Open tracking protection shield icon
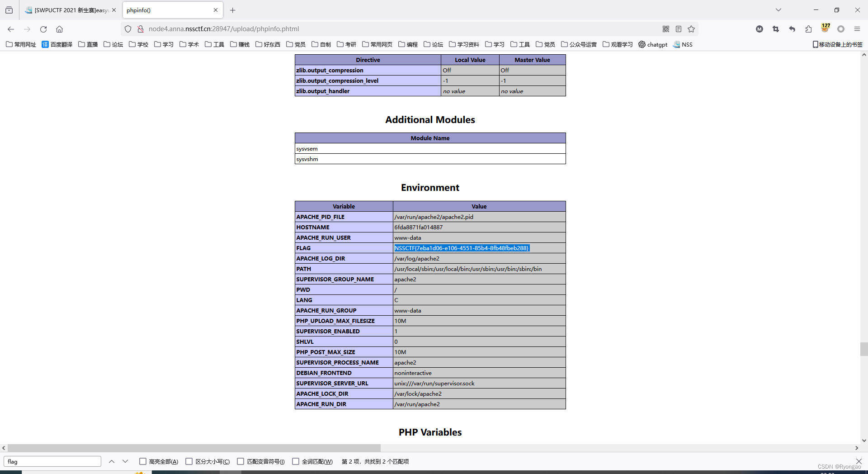This screenshot has width=868, height=474. pos(128,29)
